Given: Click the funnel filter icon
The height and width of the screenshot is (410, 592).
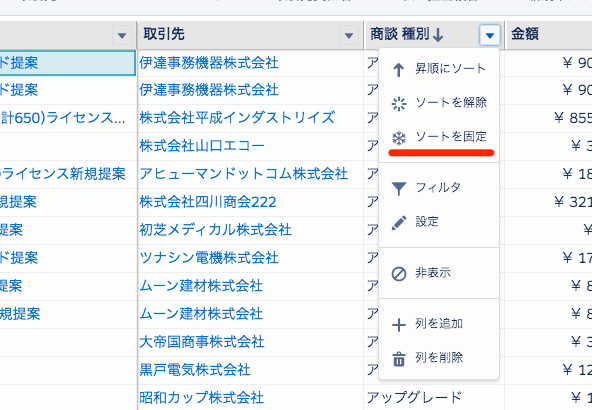Looking at the screenshot, I should coord(399,188).
